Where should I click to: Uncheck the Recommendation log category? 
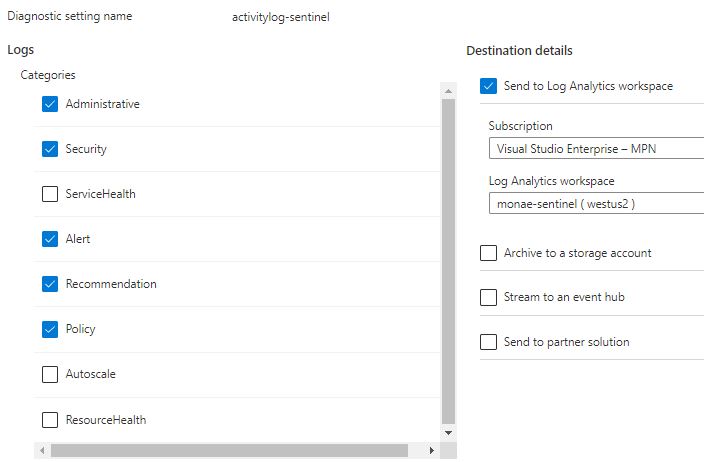(50, 284)
